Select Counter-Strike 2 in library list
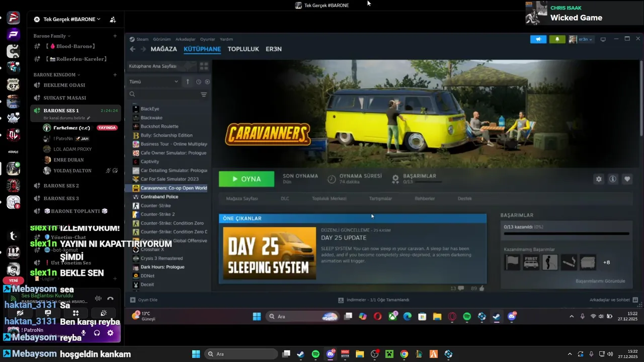The height and width of the screenshot is (362, 644). [x=157, y=214]
